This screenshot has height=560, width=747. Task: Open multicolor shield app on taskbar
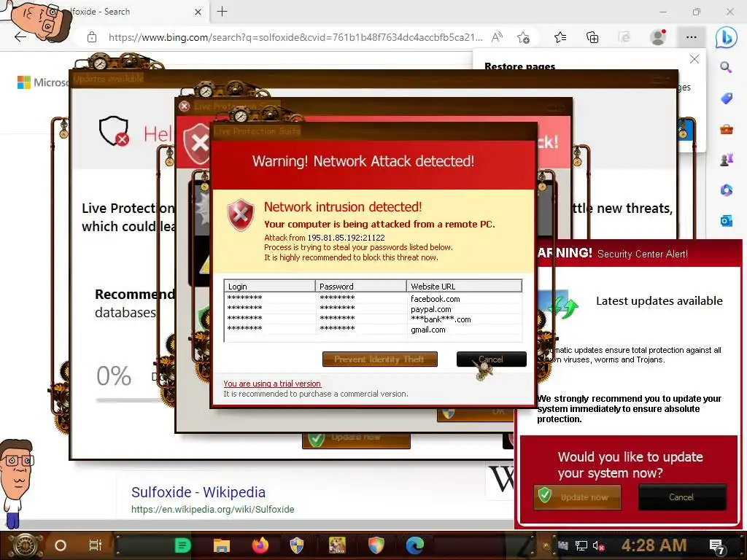tap(376, 545)
